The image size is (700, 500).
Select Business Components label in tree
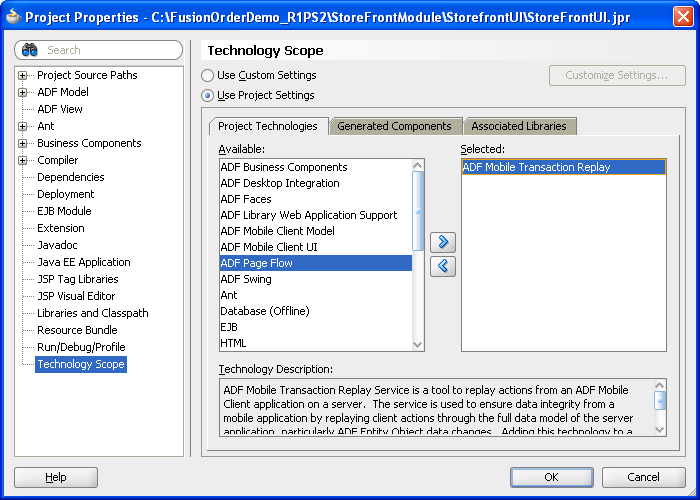click(89, 143)
